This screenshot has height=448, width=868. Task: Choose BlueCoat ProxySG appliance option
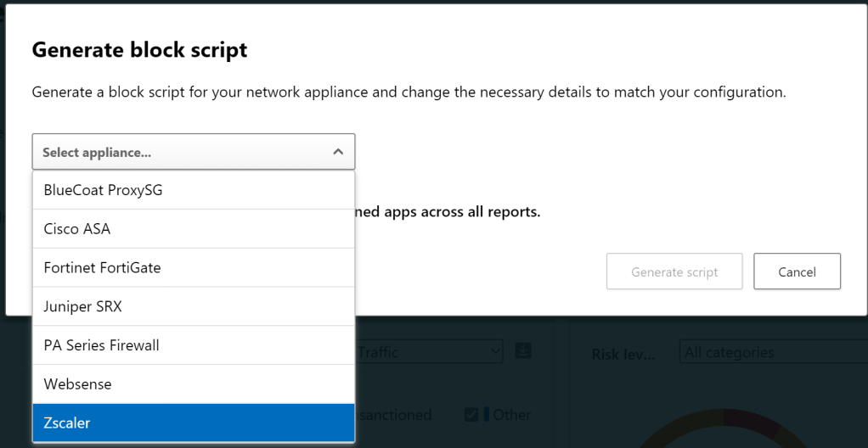pos(193,190)
